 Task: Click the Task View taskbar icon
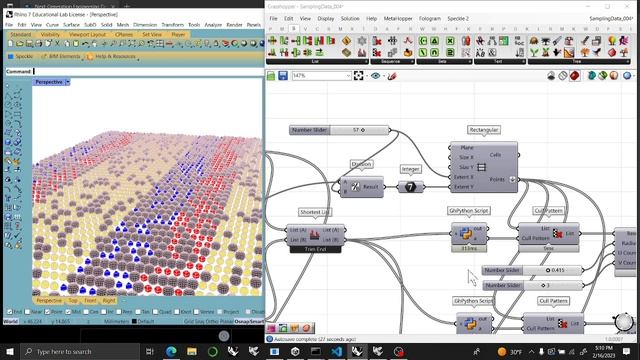[149, 351]
